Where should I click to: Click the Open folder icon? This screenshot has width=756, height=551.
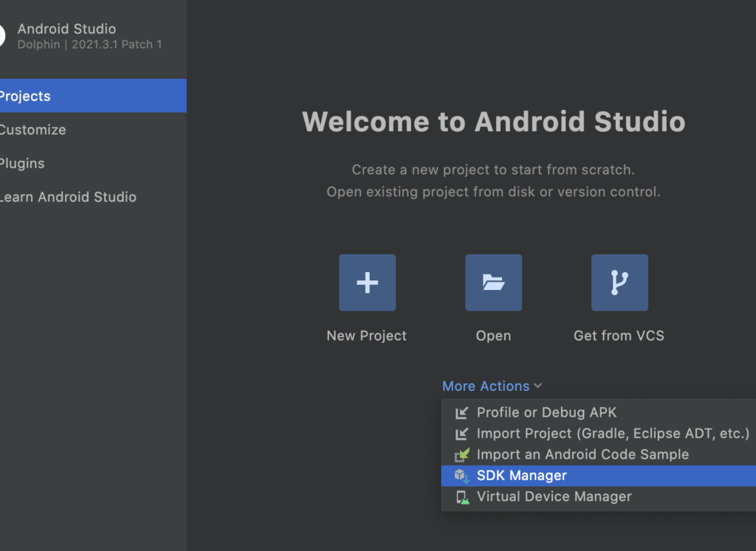pyautogui.click(x=493, y=283)
